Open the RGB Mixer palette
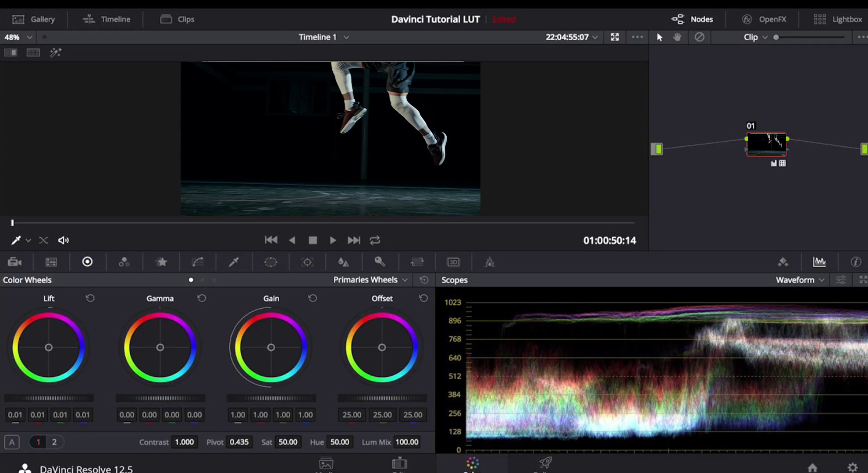Viewport: 868px width, 473px height. click(124, 262)
